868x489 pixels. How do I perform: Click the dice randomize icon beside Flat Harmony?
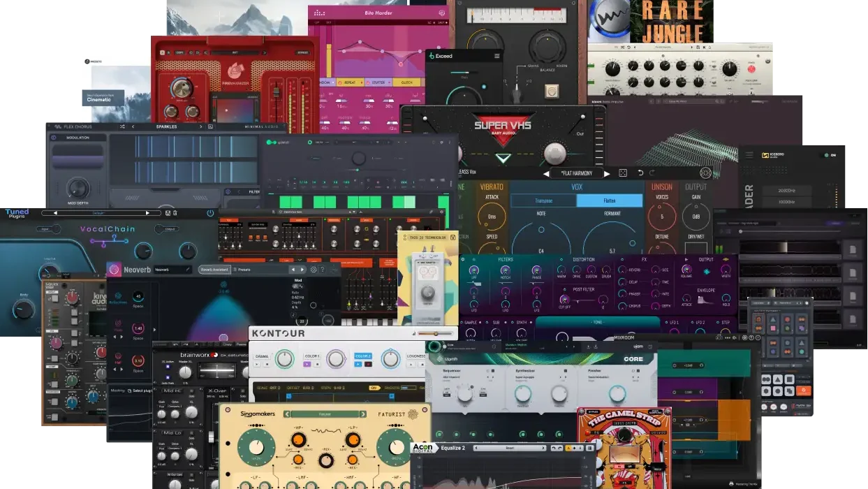coord(623,173)
